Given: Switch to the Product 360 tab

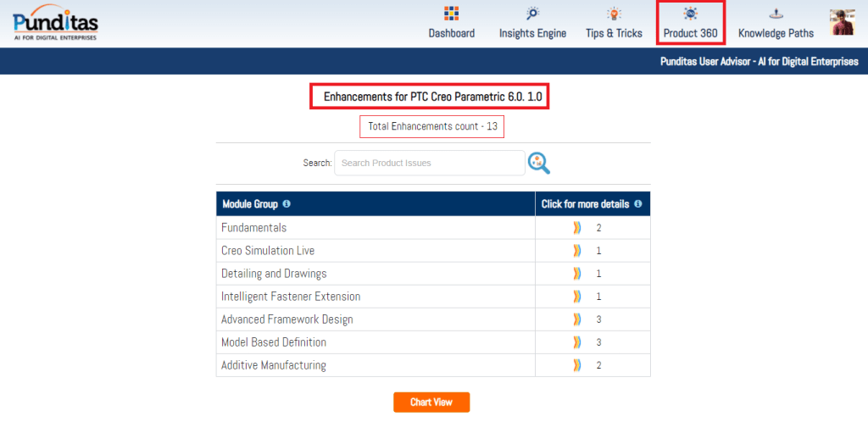Looking at the screenshot, I should click(x=690, y=24).
